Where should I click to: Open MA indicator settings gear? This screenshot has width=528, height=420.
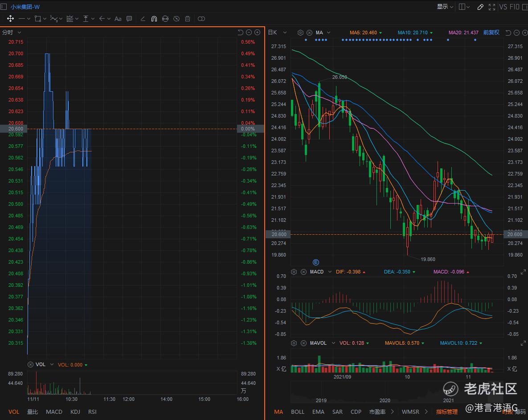point(300,33)
